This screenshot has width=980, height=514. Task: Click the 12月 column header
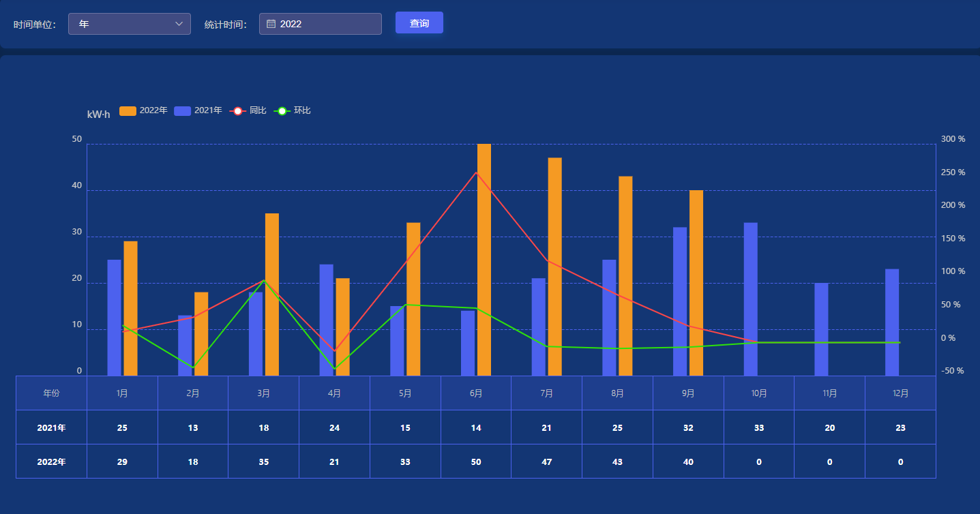click(x=900, y=393)
